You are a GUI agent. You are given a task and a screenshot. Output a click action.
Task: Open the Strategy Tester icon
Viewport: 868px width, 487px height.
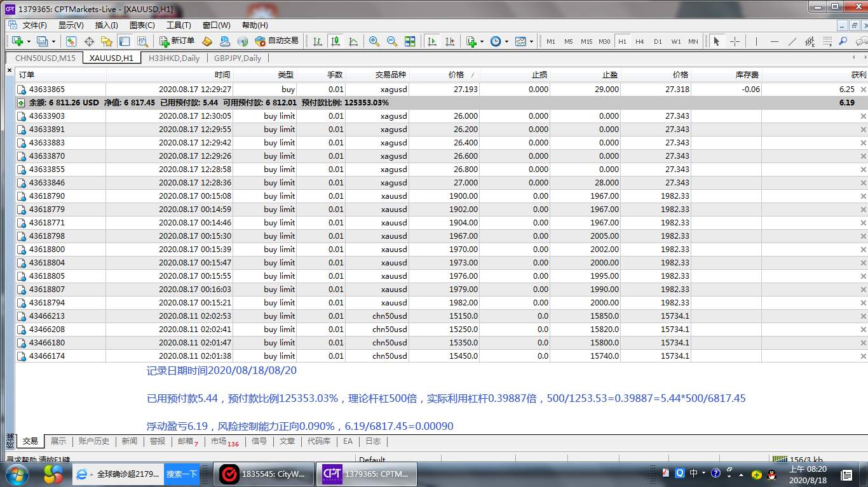[x=142, y=41]
